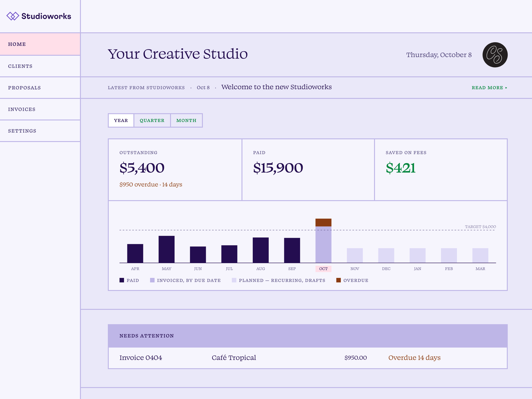Click the Overdue 14 days status
The image size is (532, 399).
pos(414,358)
